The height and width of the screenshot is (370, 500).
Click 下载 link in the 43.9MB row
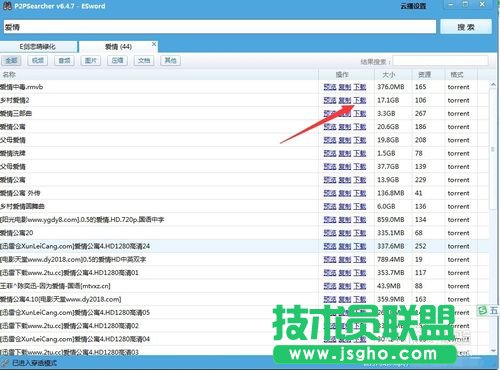[360, 286]
